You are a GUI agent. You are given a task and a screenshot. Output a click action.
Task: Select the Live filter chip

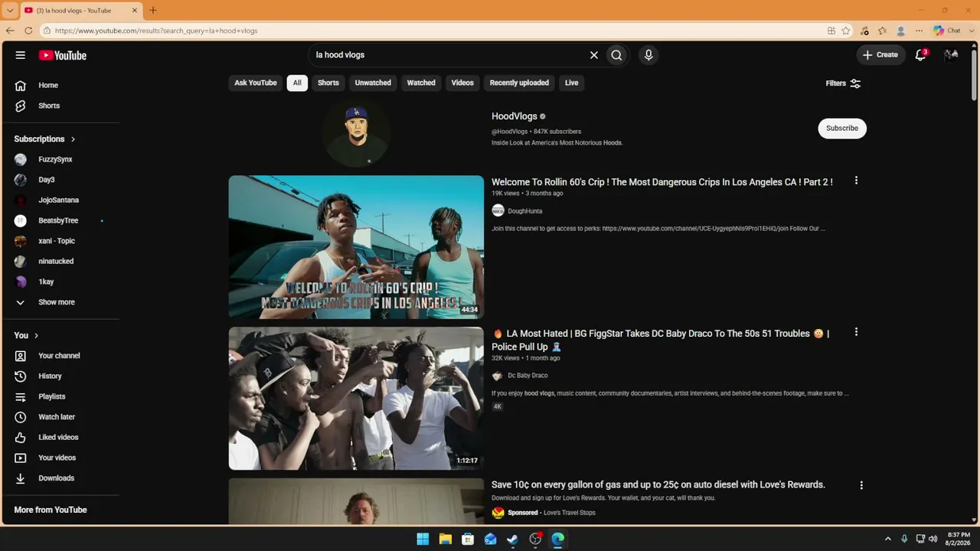pos(572,83)
